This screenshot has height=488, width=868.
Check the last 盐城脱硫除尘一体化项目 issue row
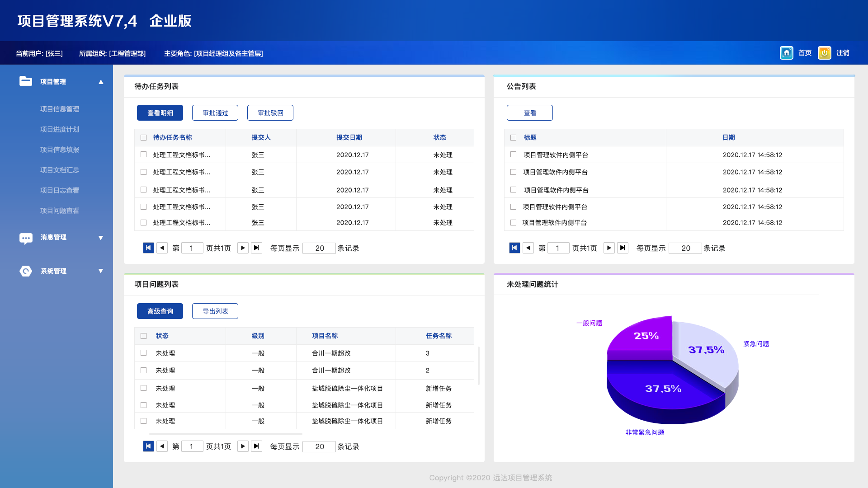(143, 421)
